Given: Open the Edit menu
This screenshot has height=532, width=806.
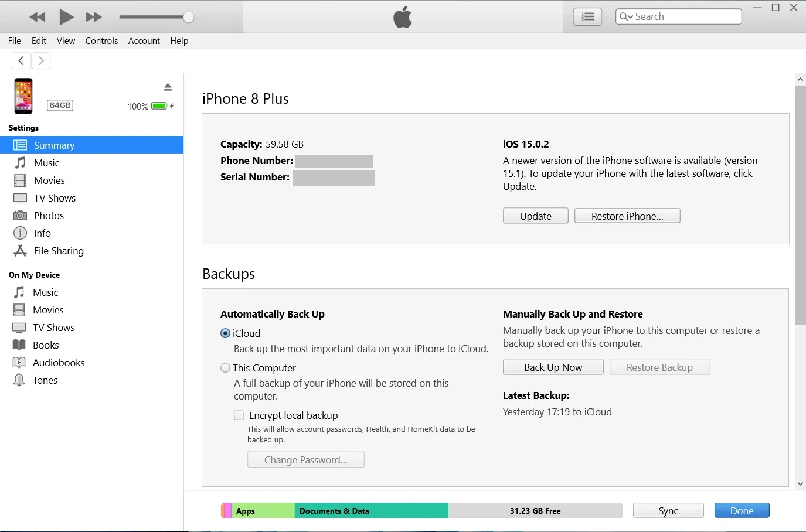Looking at the screenshot, I should [x=39, y=40].
